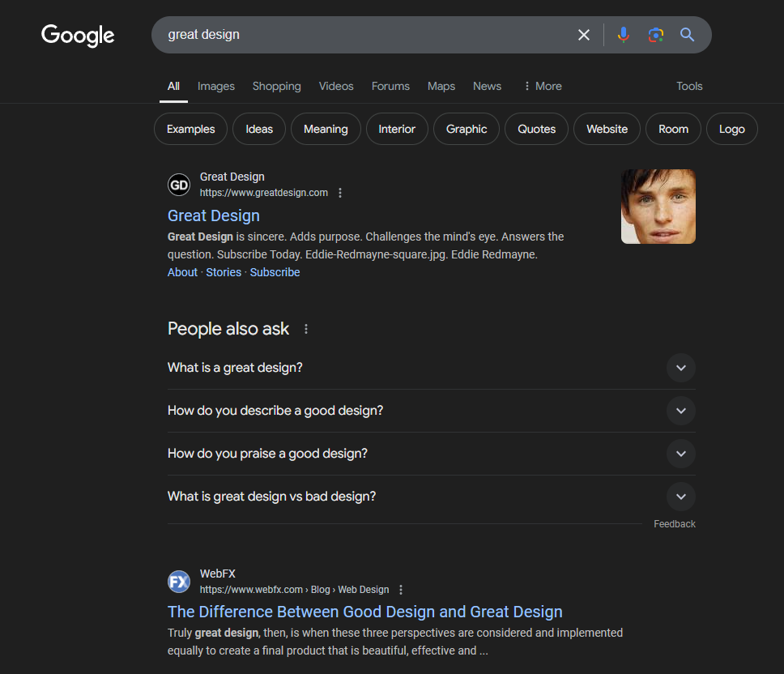Click the Feedback link under People also ask
784x674 pixels.
point(675,524)
